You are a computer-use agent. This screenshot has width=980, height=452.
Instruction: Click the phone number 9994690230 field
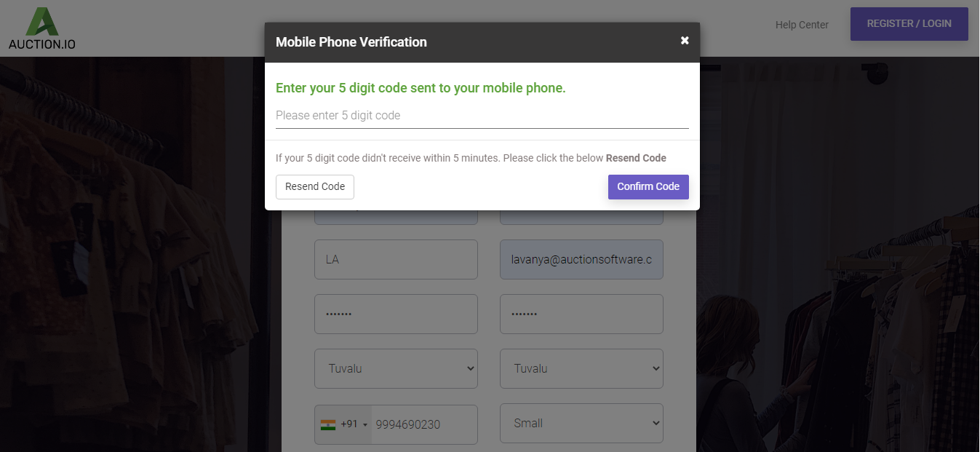point(424,424)
